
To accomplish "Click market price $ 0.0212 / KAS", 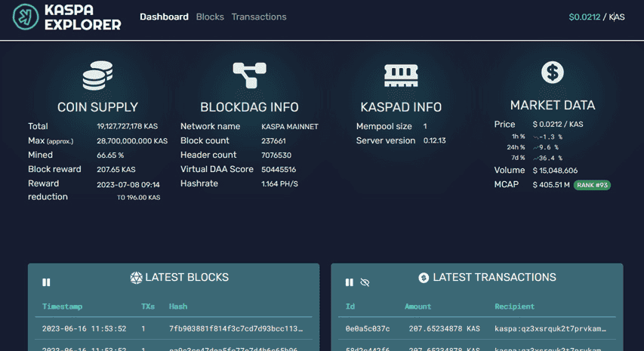I will coord(558,125).
